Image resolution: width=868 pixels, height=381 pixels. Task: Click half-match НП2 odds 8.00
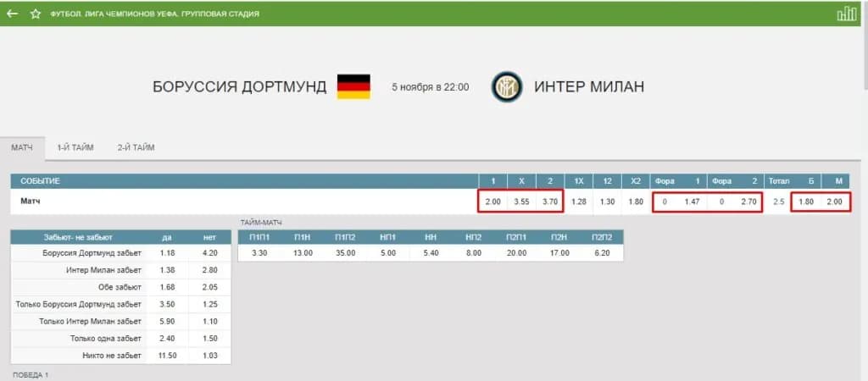[474, 253]
